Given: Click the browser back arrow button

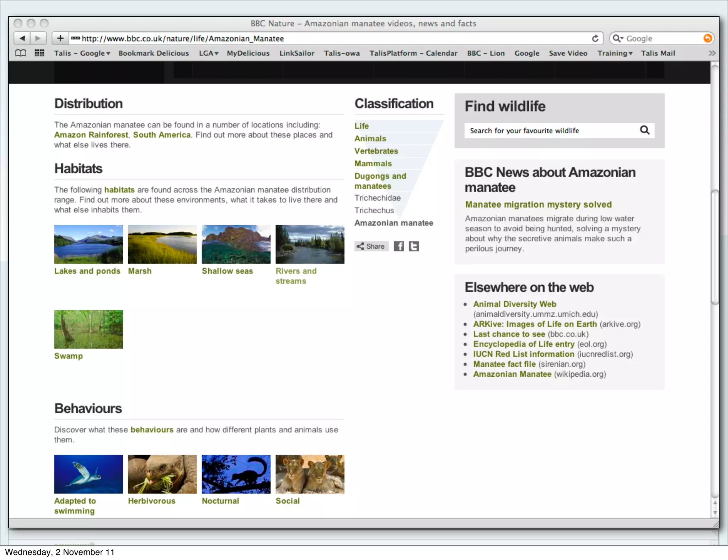Looking at the screenshot, I should coord(22,38).
